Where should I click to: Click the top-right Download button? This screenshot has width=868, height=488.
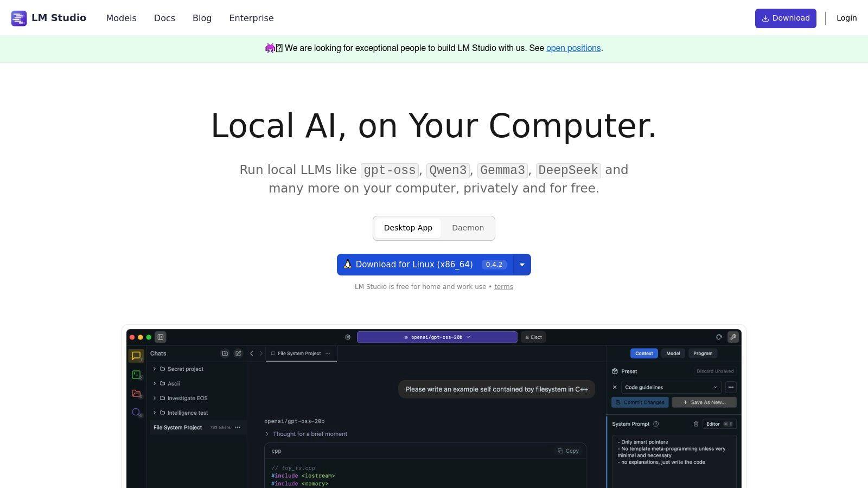786,18
